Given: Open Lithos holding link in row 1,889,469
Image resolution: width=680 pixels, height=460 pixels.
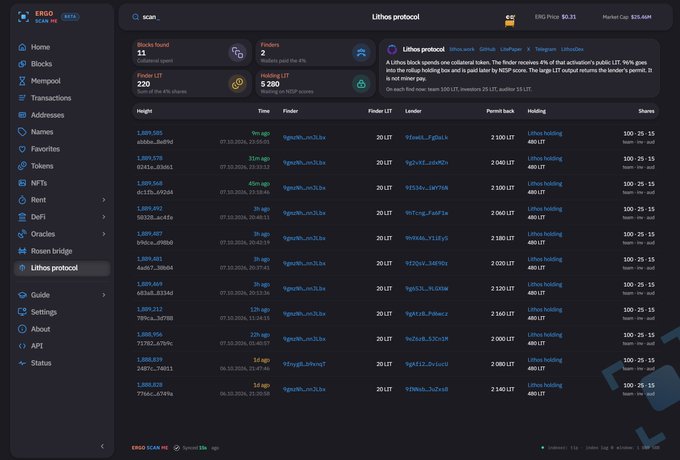Looking at the screenshot, I should 545,284.
